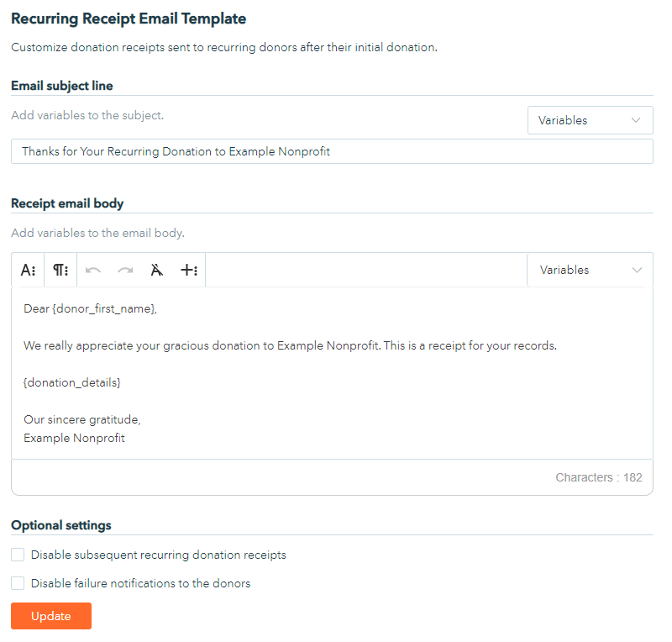The width and height of the screenshot is (672, 642).
Task: Click the Update button
Action: pyautogui.click(x=51, y=616)
